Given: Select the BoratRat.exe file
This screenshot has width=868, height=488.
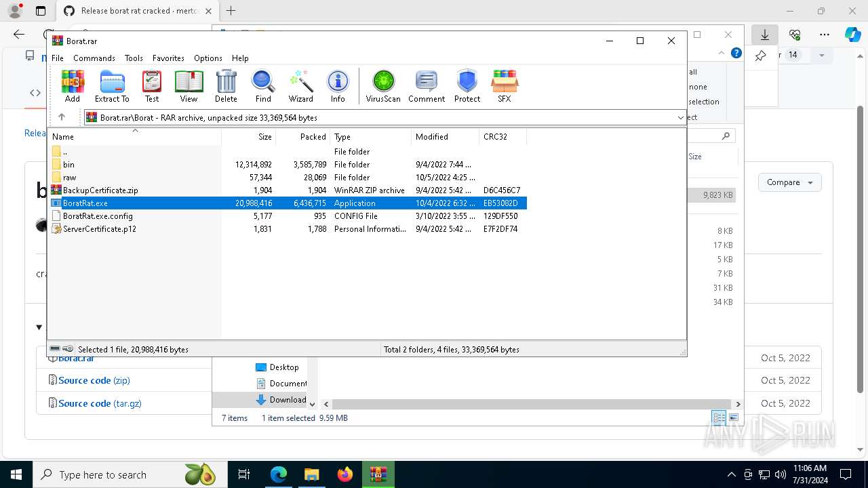Looking at the screenshot, I should click(288, 203).
